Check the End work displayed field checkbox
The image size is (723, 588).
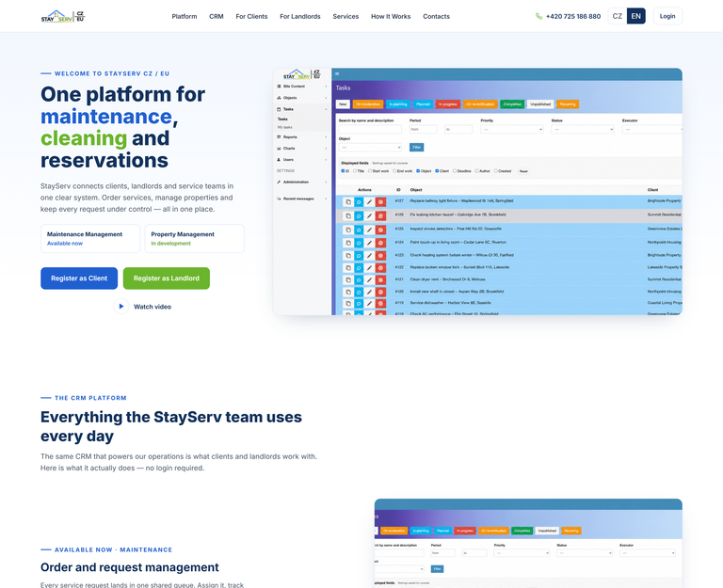tap(394, 171)
